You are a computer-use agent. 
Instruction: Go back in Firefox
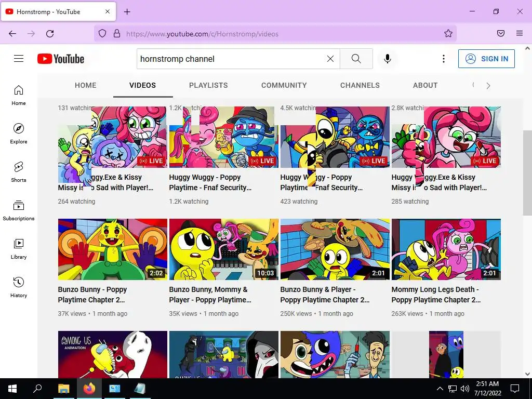(12, 34)
